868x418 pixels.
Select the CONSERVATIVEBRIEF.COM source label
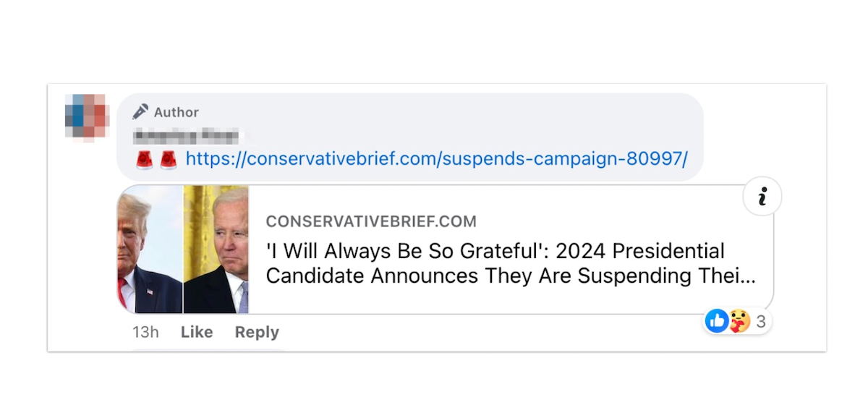(x=371, y=221)
